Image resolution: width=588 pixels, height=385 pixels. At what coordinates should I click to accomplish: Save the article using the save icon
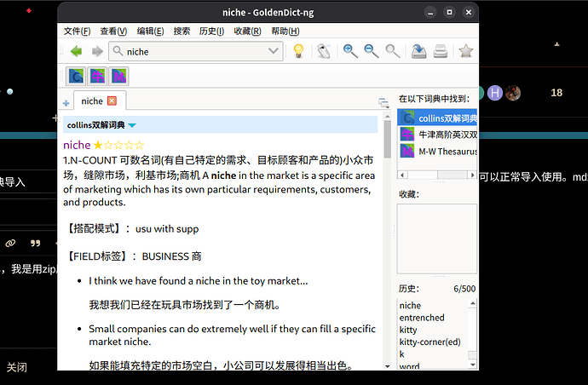[419, 51]
